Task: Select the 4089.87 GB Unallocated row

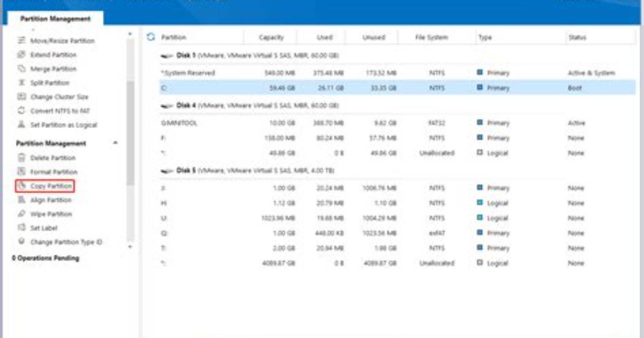Action: tap(397, 263)
